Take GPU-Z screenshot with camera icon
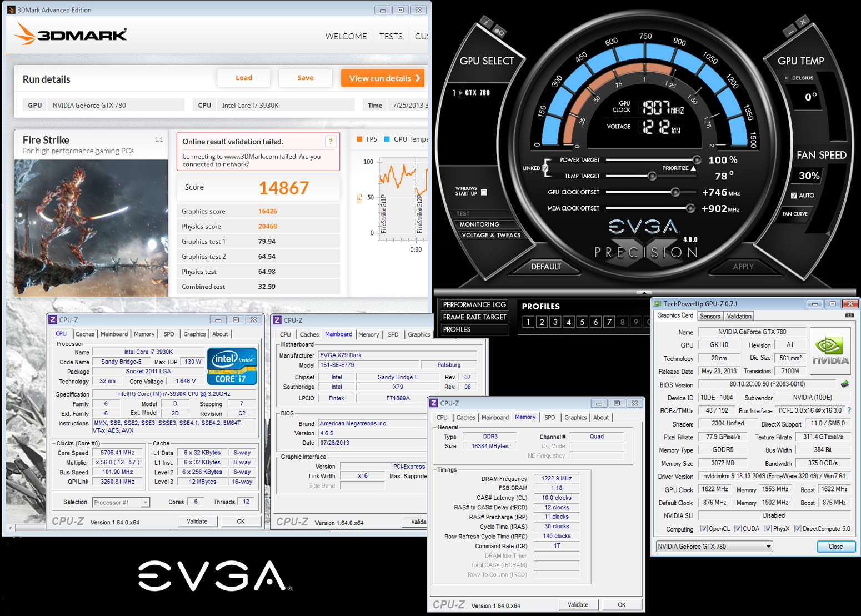 pyautogui.click(x=849, y=315)
